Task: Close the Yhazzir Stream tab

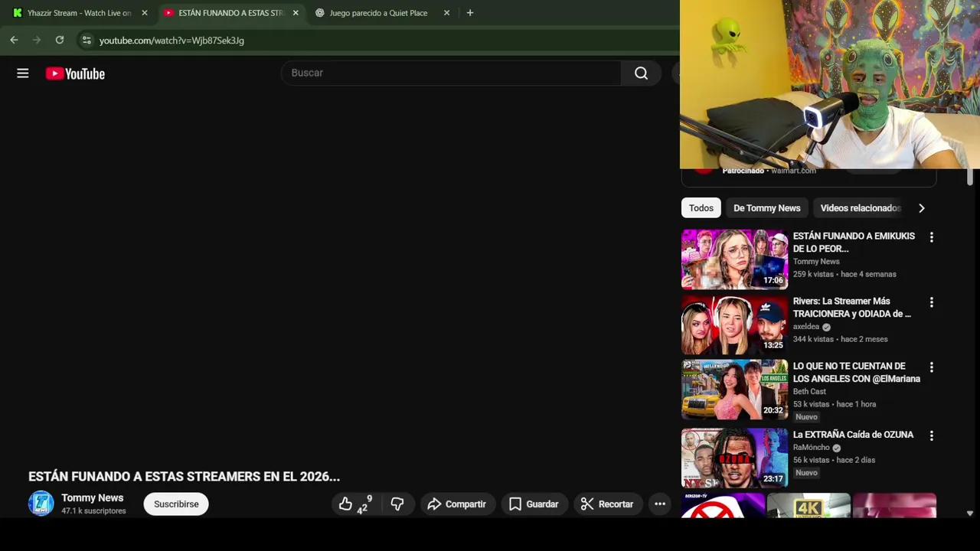Action: [144, 13]
